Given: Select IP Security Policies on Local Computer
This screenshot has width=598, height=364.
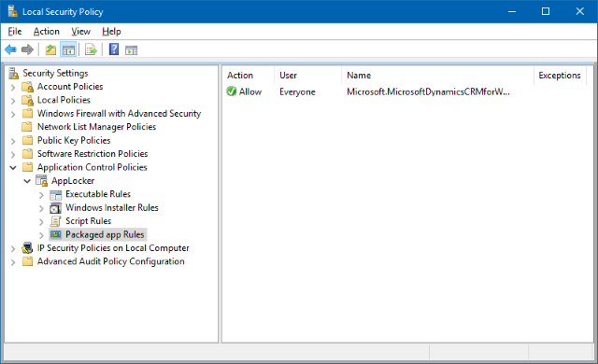Looking at the screenshot, I should [x=113, y=248].
